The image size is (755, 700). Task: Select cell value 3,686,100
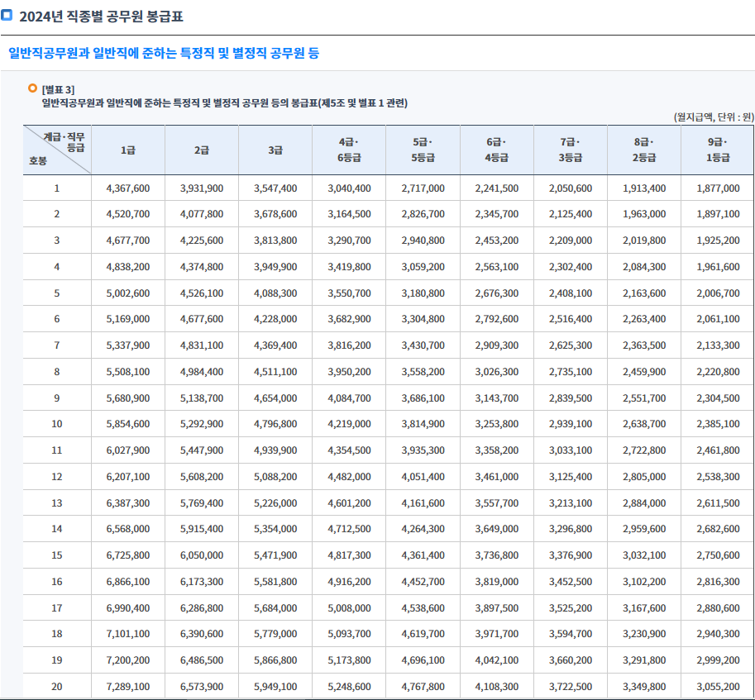click(x=423, y=398)
